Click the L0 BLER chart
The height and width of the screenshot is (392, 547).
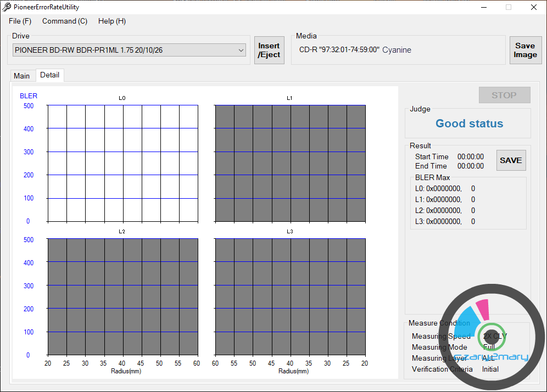pos(122,164)
